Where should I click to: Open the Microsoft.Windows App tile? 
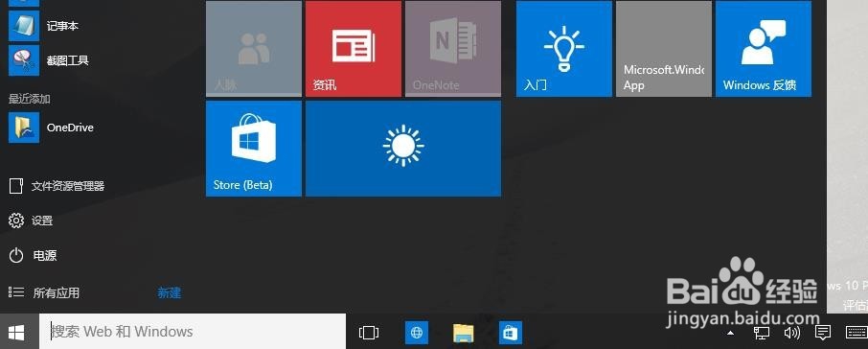point(664,49)
